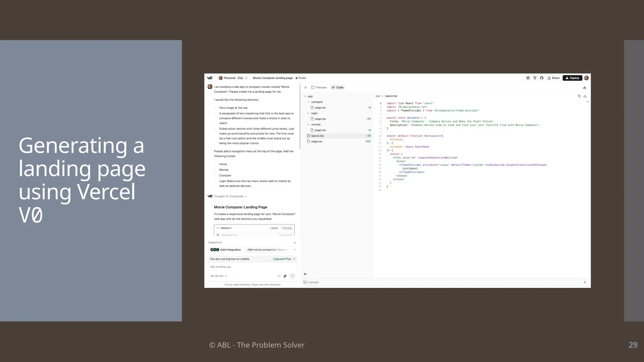Image resolution: width=644 pixels, height=362 pixels.
Task: Click the Movie Comparer Landing Page heading
Action: (241, 207)
